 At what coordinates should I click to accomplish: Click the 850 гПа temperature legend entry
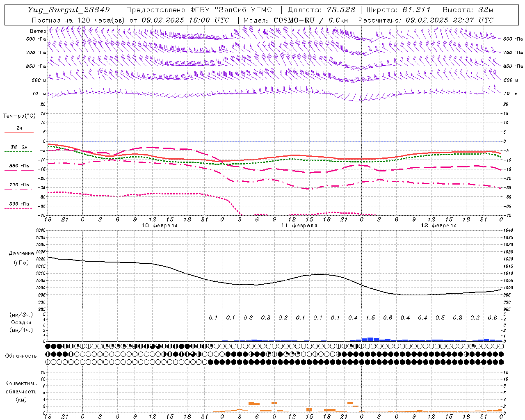tap(19, 166)
